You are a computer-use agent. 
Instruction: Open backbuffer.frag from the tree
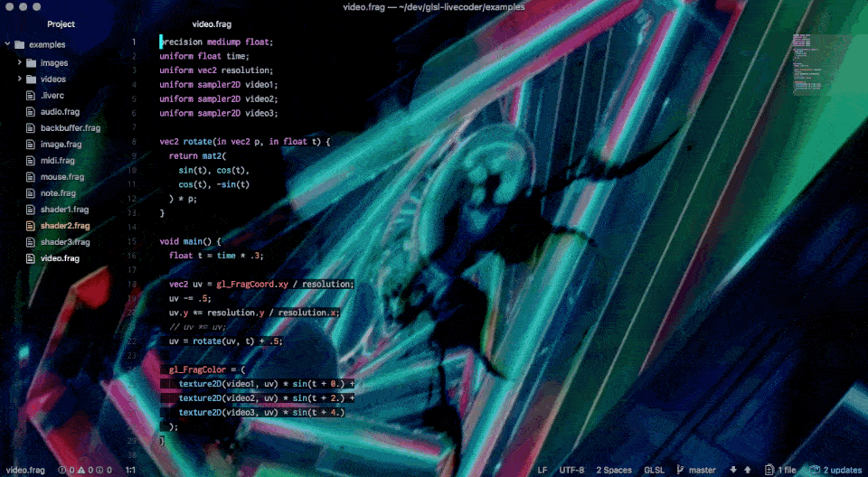pyautogui.click(x=71, y=127)
